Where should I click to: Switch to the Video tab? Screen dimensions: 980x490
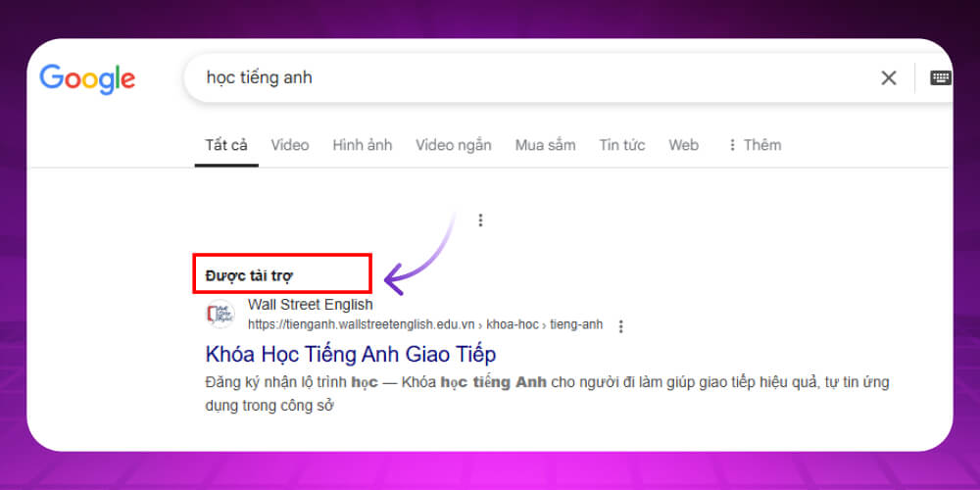click(x=290, y=145)
